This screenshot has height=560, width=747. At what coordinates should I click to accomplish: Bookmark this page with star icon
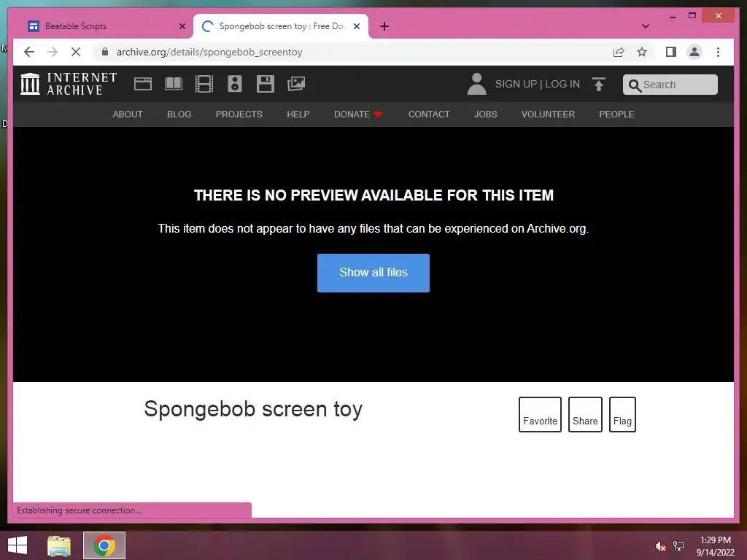click(x=642, y=52)
